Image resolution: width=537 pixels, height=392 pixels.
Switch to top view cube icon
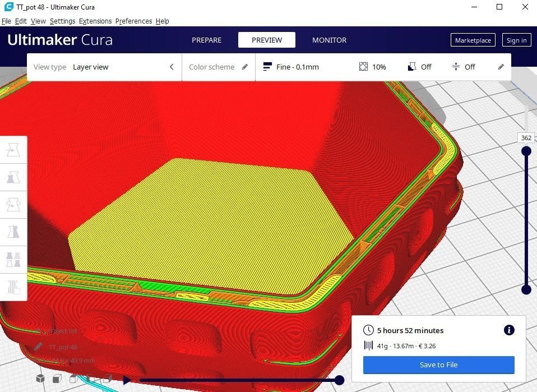[73, 379]
